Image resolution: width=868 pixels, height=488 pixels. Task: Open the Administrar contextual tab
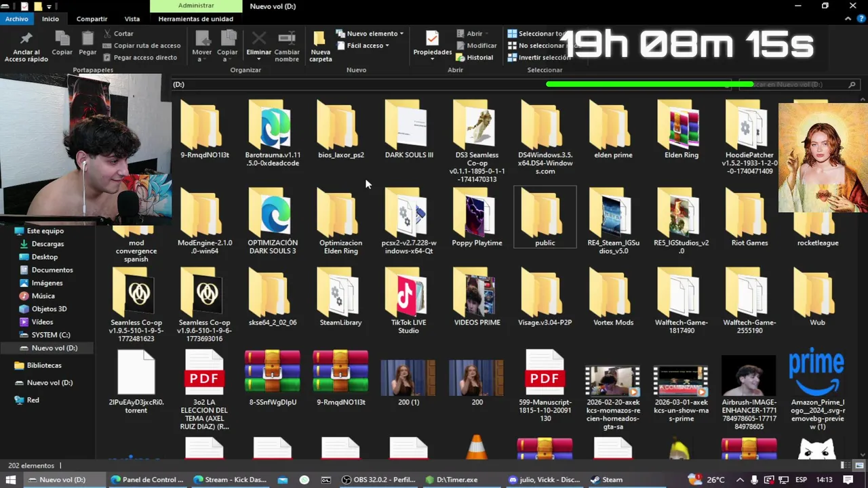click(196, 5)
